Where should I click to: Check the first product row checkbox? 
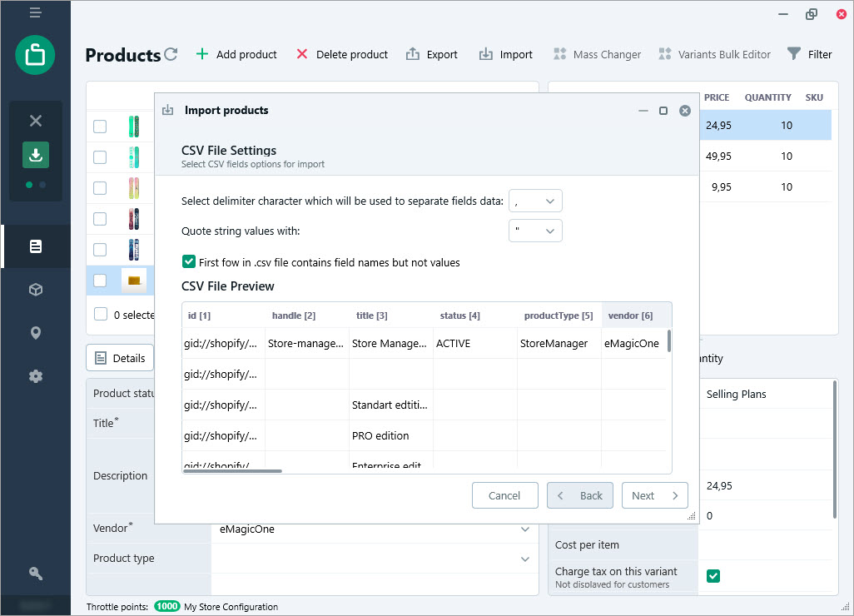coord(100,127)
